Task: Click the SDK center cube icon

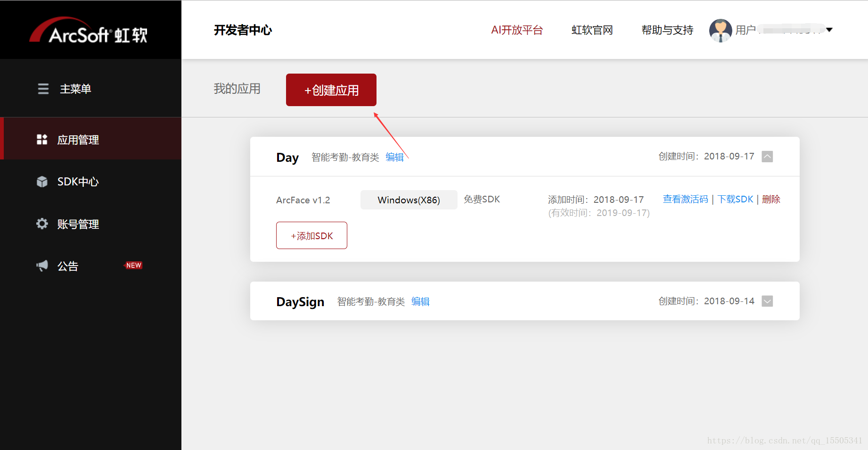Action: [42, 182]
